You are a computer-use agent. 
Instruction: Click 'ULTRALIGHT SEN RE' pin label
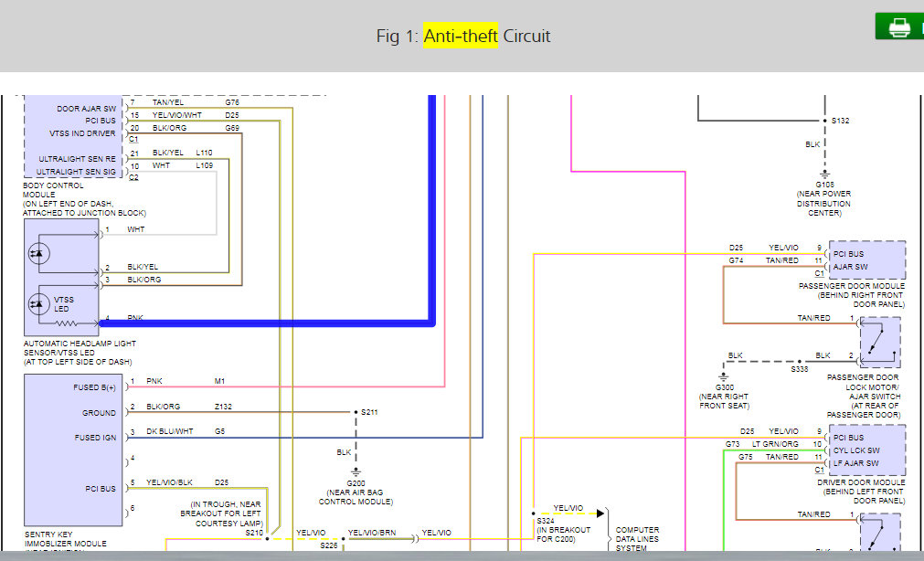click(77, 159)
